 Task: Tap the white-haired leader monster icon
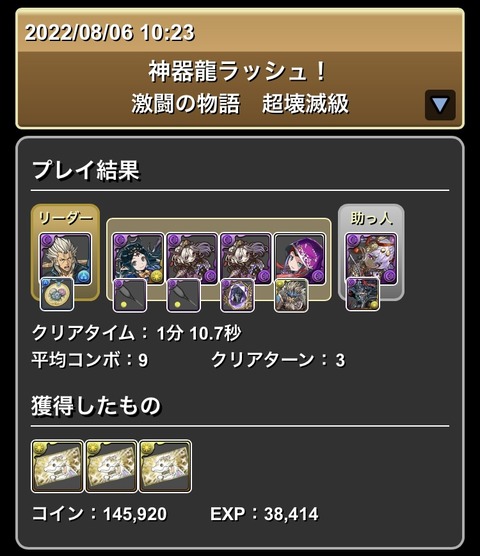tap(65, 259)
